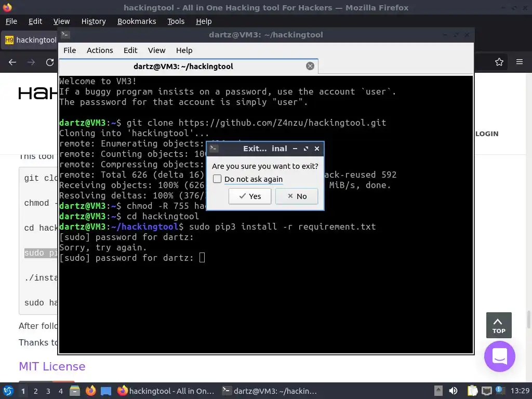Open the terminal Help menu

tap(184, 50)
